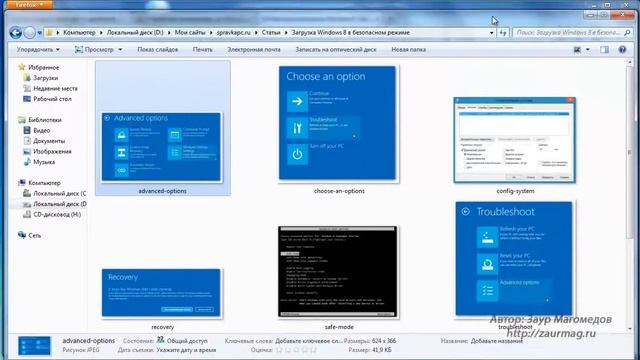Start Показ слайдов slideshow
Viewport: 640px width, 360px height.
(x=158, y=49)
